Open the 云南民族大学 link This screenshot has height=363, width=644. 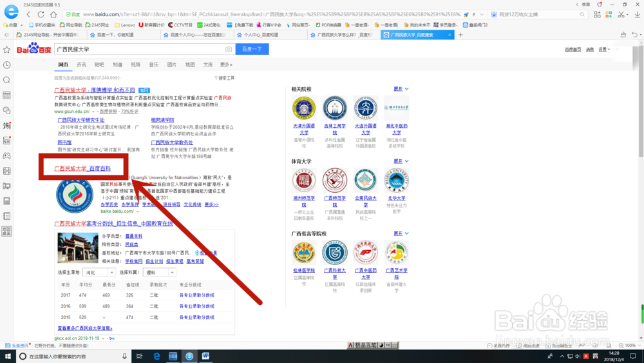tap(366, 201)
